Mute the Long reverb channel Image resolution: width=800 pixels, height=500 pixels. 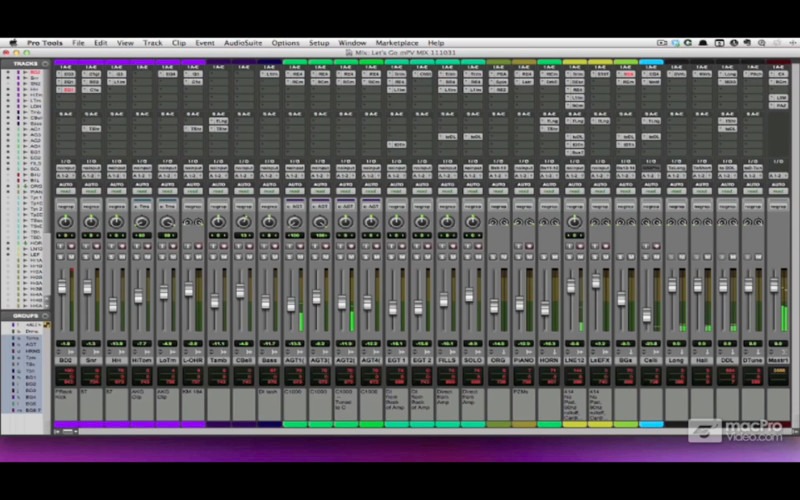pyautogui.click(x=682, y=257)
